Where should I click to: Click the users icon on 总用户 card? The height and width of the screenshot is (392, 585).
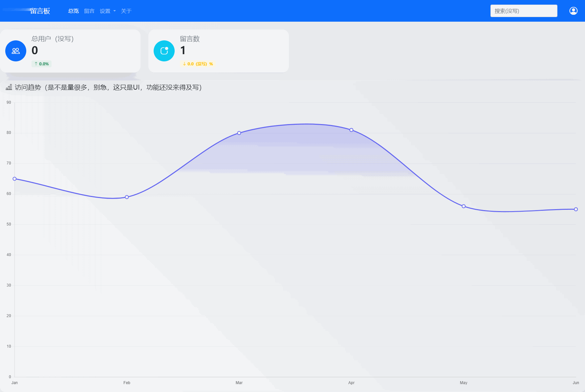pyautogui.click(x=15, y=51)
